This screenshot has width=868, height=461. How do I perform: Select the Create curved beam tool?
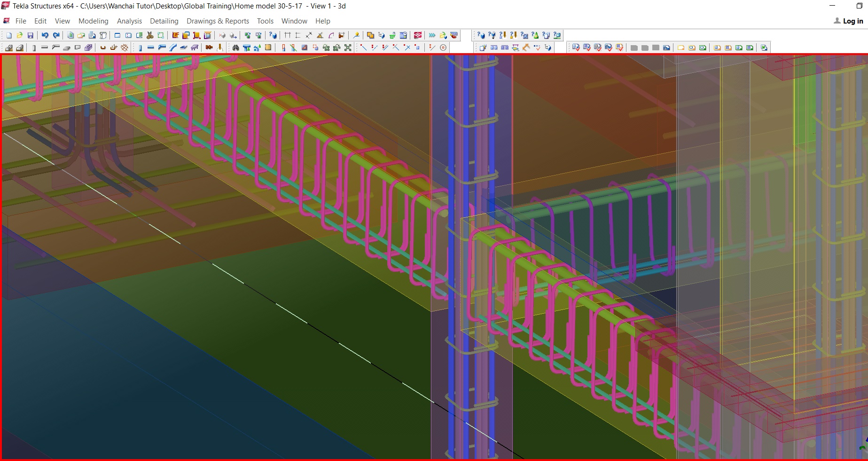173,48
